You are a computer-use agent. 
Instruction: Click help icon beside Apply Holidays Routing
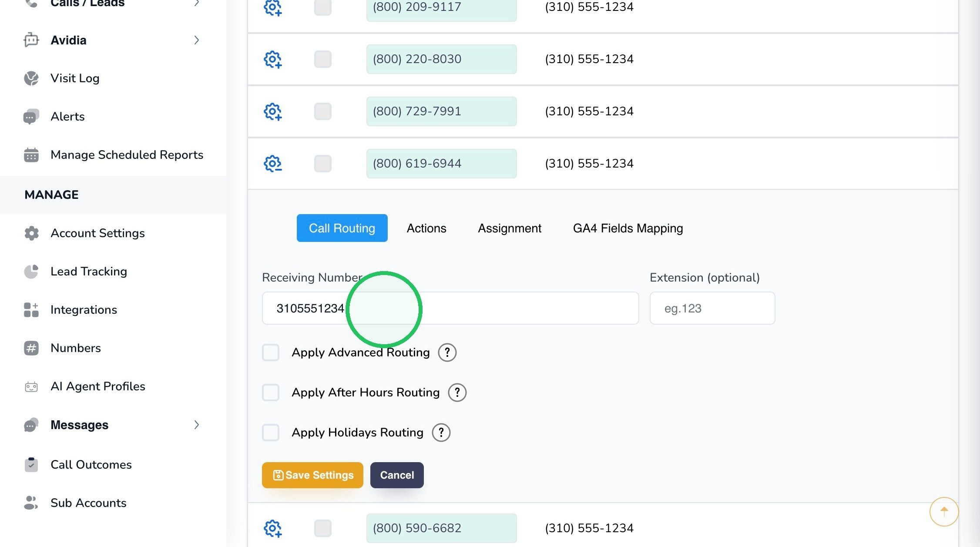[441, 433]
